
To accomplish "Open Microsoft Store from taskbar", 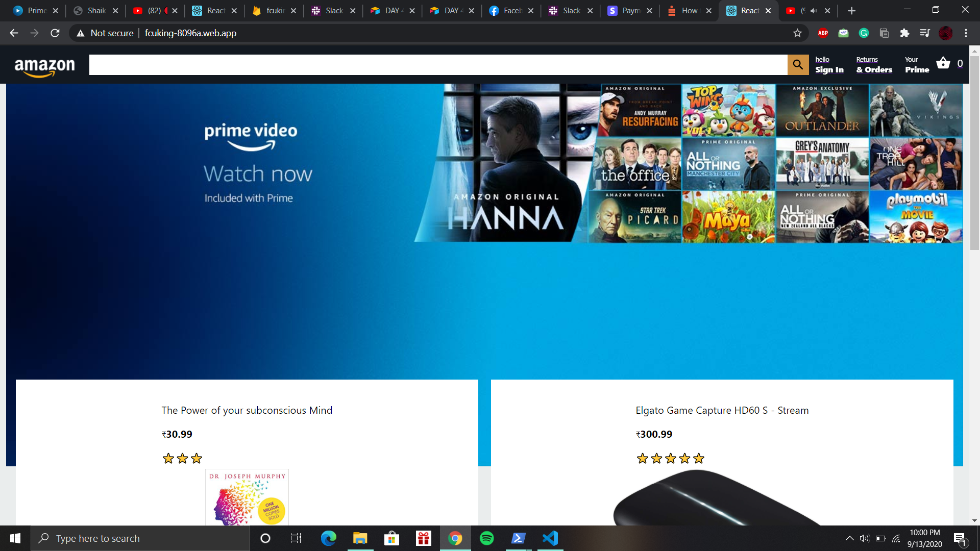I will 391,538.
